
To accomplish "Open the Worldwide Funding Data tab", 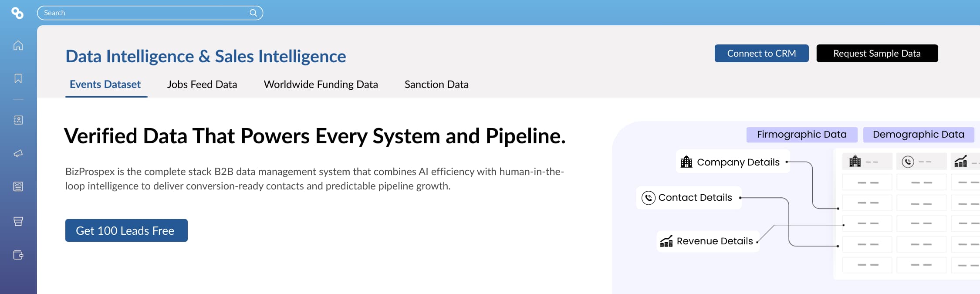I will 321,84.
